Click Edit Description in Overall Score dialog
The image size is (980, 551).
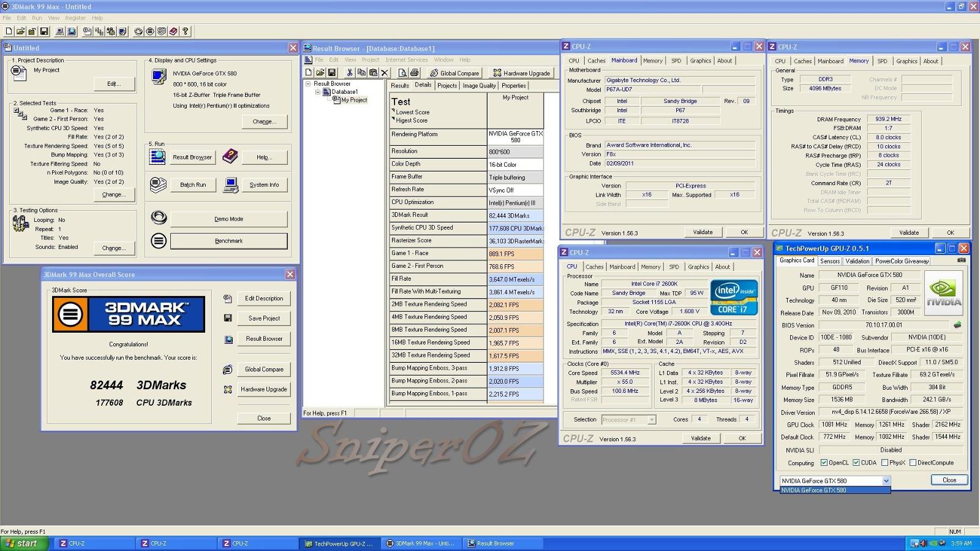tap(264, 298)
